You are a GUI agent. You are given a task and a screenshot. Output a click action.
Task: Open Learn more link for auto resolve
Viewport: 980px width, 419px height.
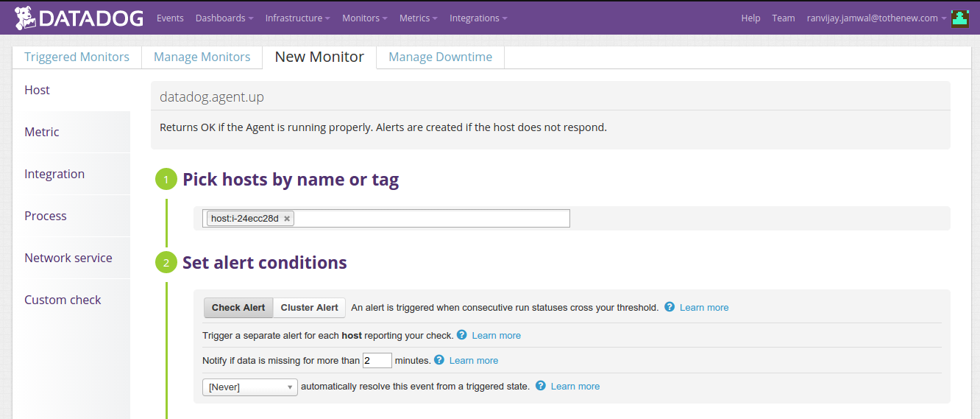coord(575,387)
